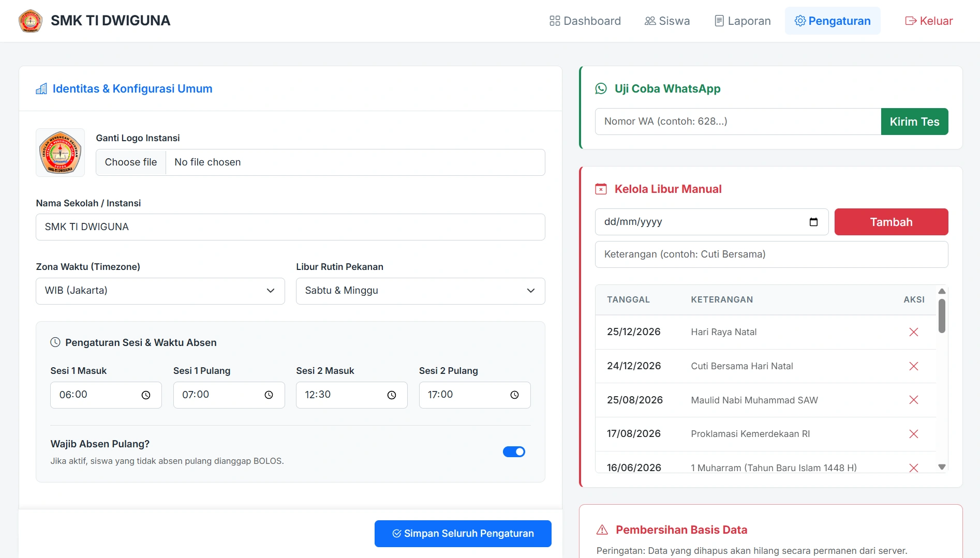Viewport: 980px width, 558px height.
Task: Select the Pengaturan tab
Action: 833,21
